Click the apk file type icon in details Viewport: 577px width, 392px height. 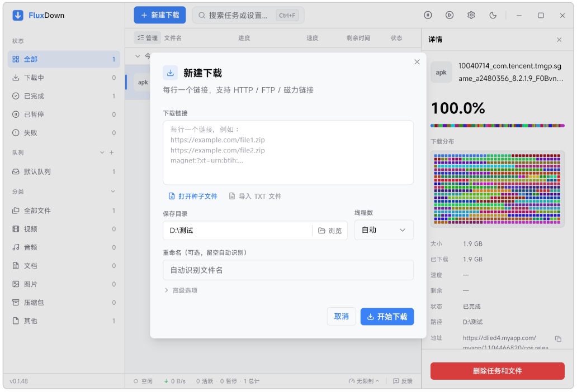[x=441, y=73]
